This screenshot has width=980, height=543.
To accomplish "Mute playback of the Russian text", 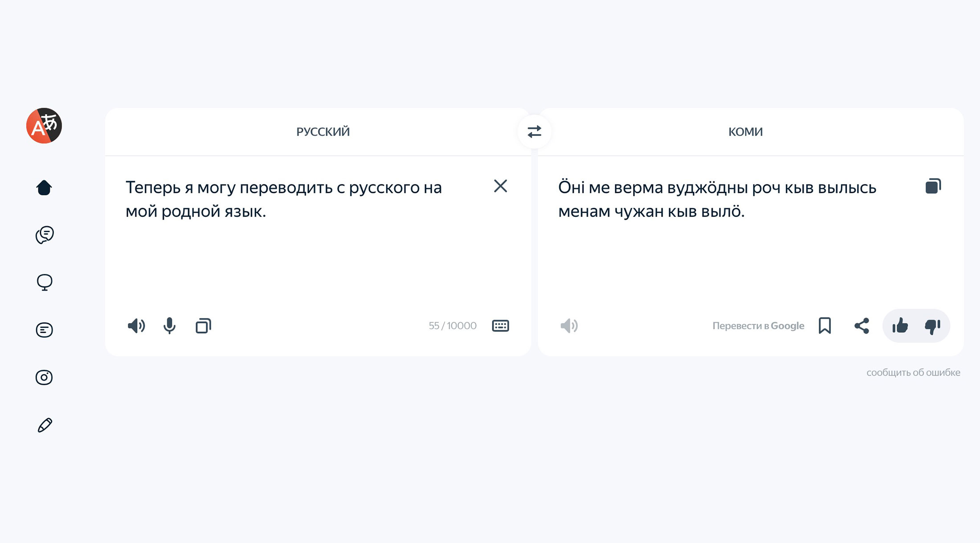I will 136,326.
